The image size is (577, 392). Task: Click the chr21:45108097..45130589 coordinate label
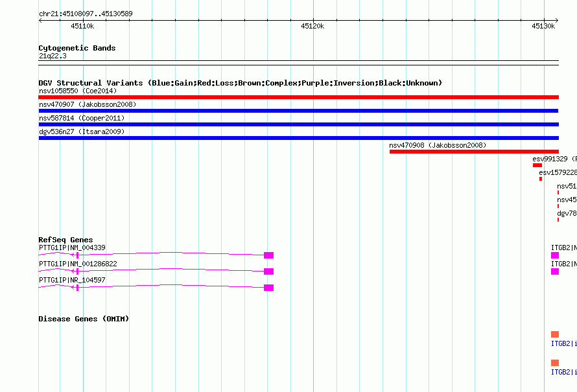[x=86, y=14]
